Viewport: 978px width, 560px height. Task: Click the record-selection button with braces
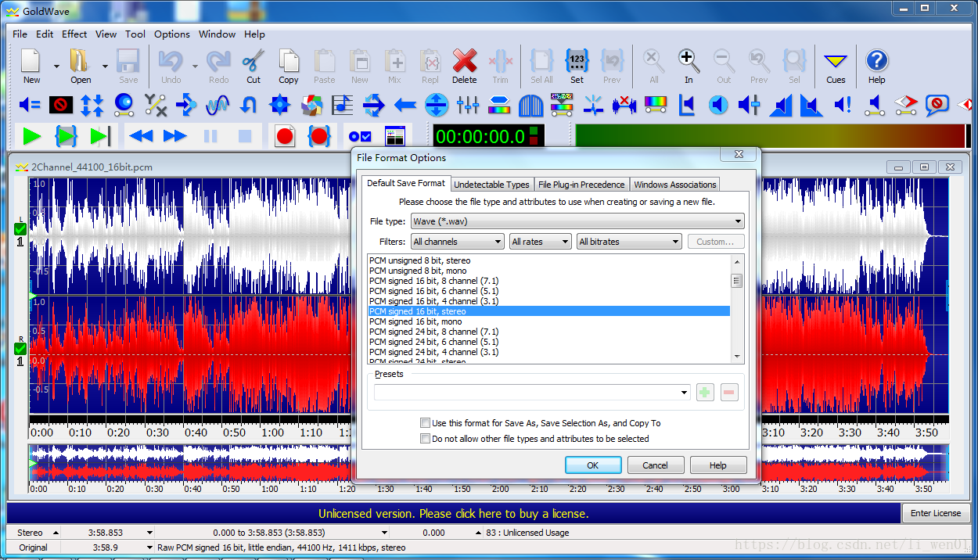319,136
